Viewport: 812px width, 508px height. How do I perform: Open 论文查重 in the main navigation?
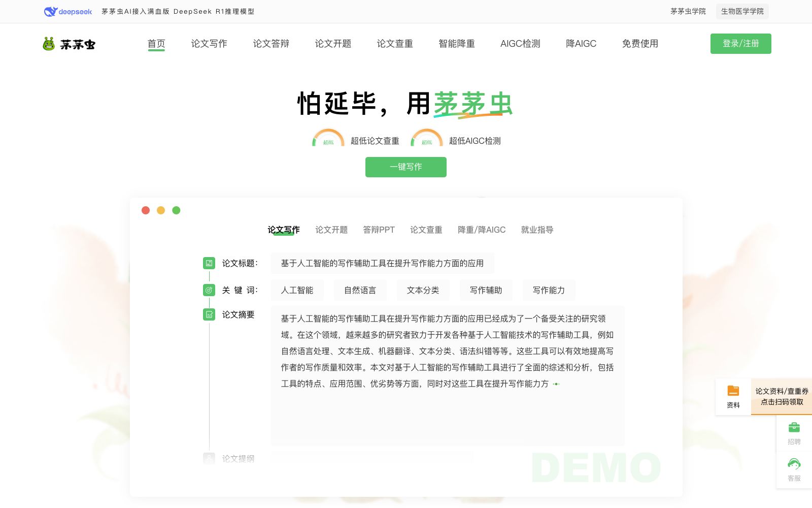395,44
